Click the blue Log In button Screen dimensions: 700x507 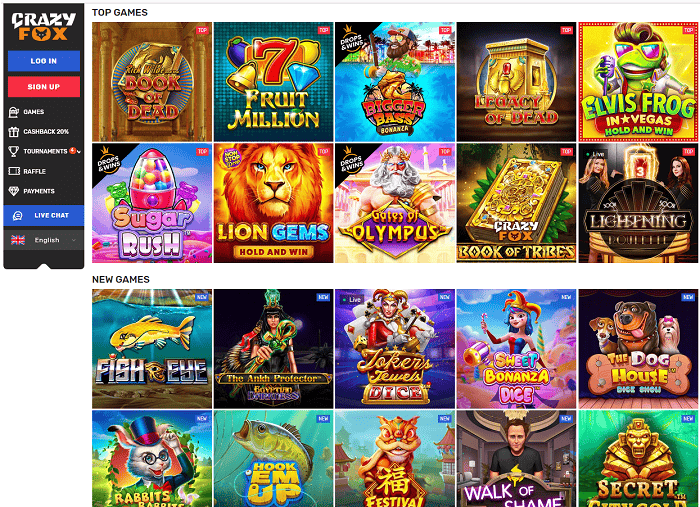tap(44, 61)
